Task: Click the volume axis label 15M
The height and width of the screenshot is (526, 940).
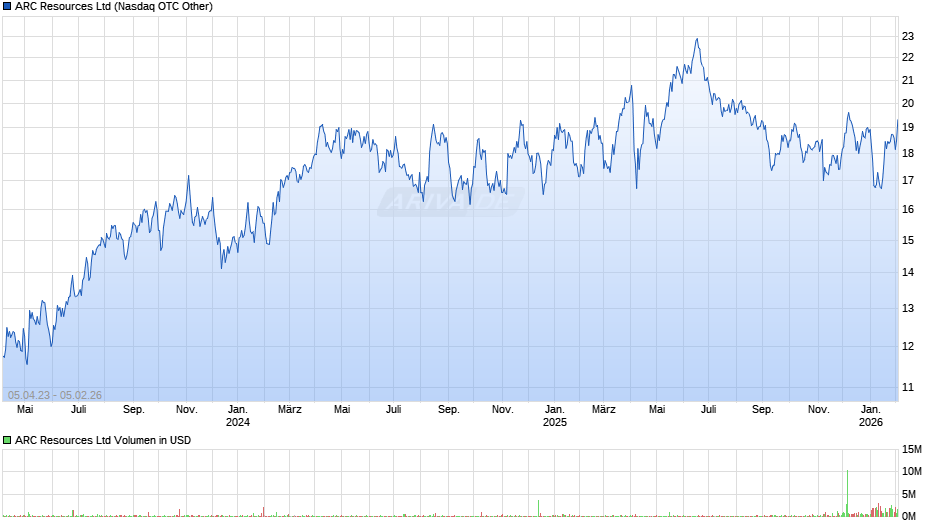Action: point(911,449)
